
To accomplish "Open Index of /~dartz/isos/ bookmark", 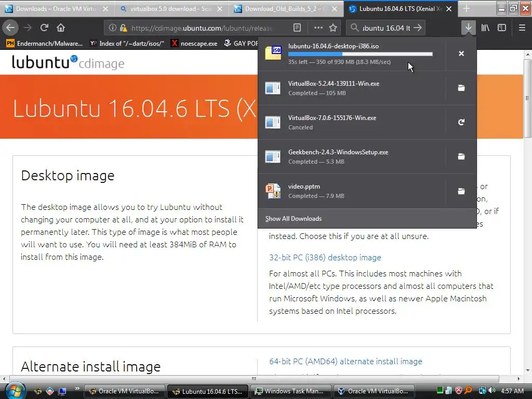I will click(x=127, y=44).
